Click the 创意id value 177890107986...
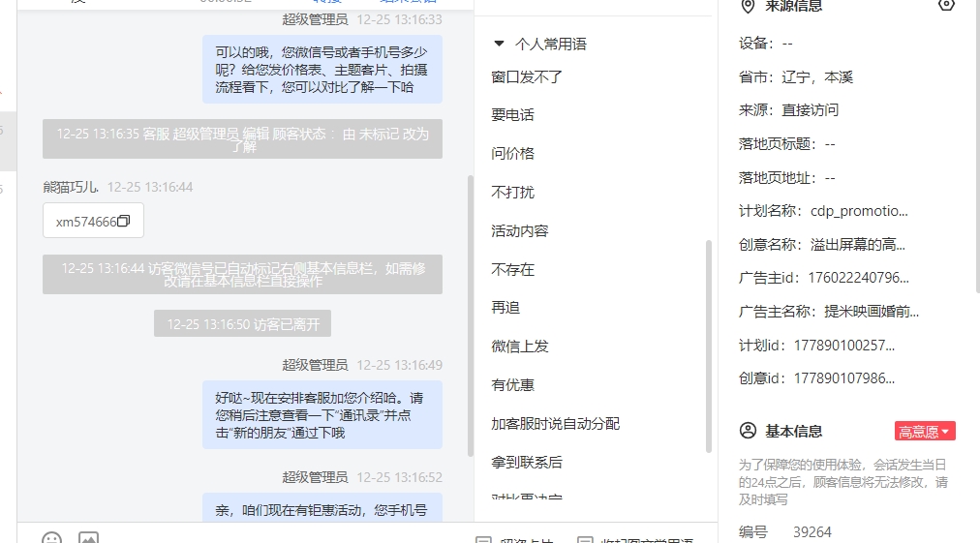Viewport: 980px width, 543px height. coord(843,378)
